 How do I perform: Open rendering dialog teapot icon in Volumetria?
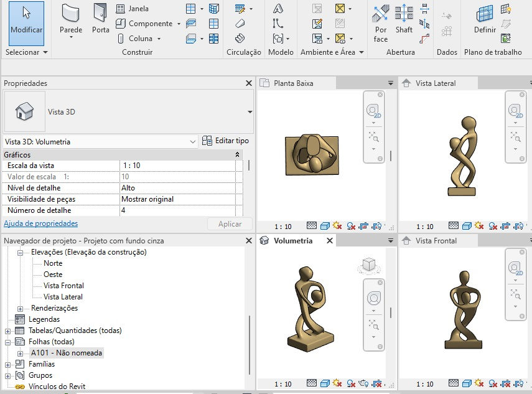point(363,383)
